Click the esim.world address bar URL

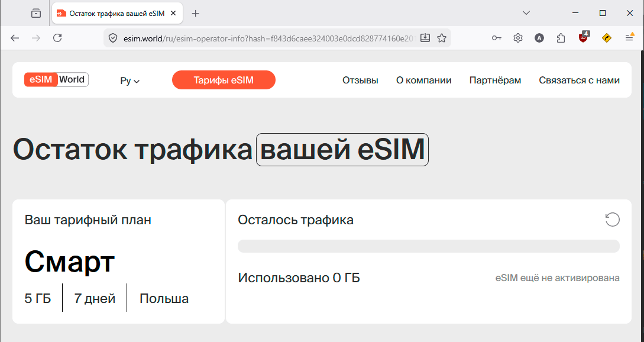pos(270,38)
